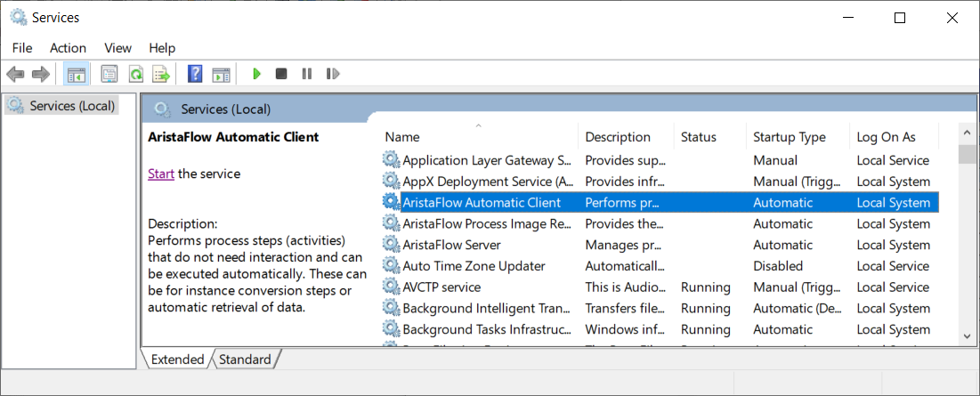
Task: Open Properties toolbar icon
Action: click(109, 75)
